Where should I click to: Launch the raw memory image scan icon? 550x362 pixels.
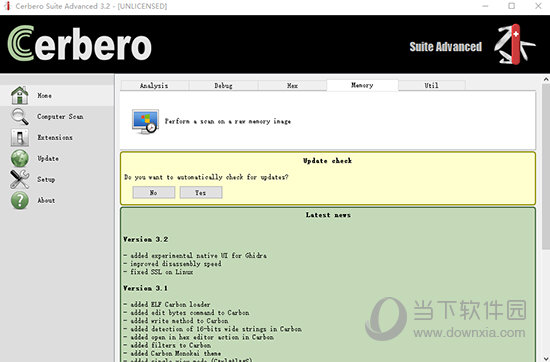(145, 121)
